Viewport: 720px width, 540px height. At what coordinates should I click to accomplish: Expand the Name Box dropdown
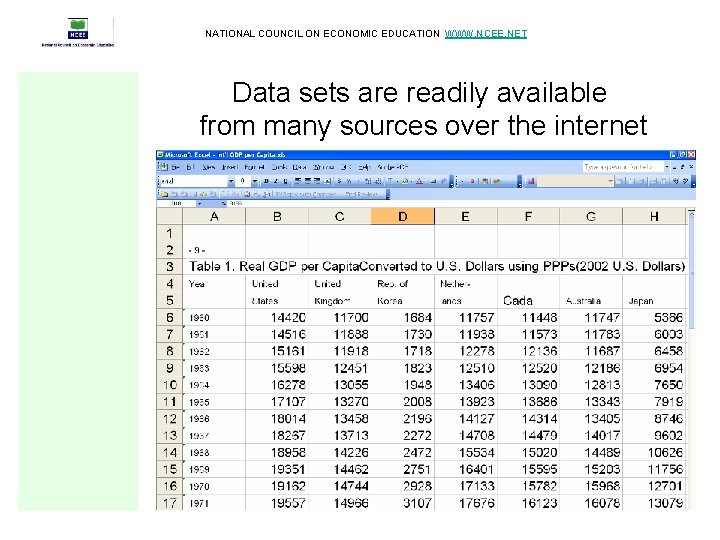click(x=199, y=203)
